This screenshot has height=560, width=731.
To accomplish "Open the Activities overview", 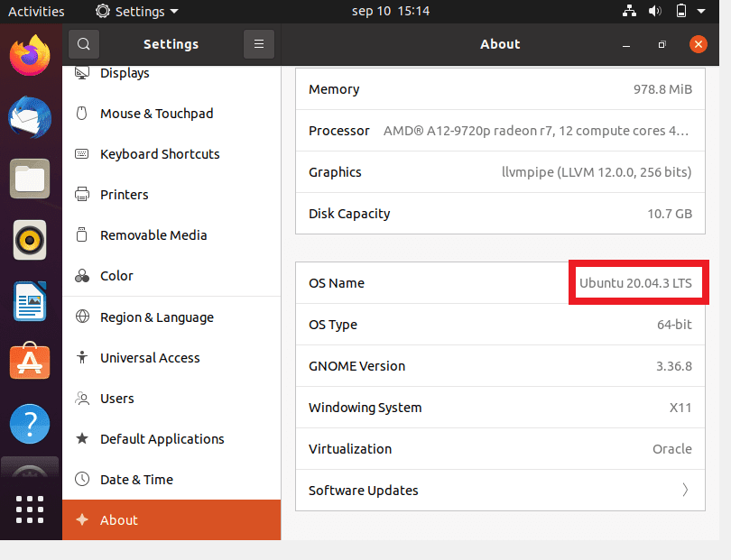I will pyautogui.click(x=36, y=11).
